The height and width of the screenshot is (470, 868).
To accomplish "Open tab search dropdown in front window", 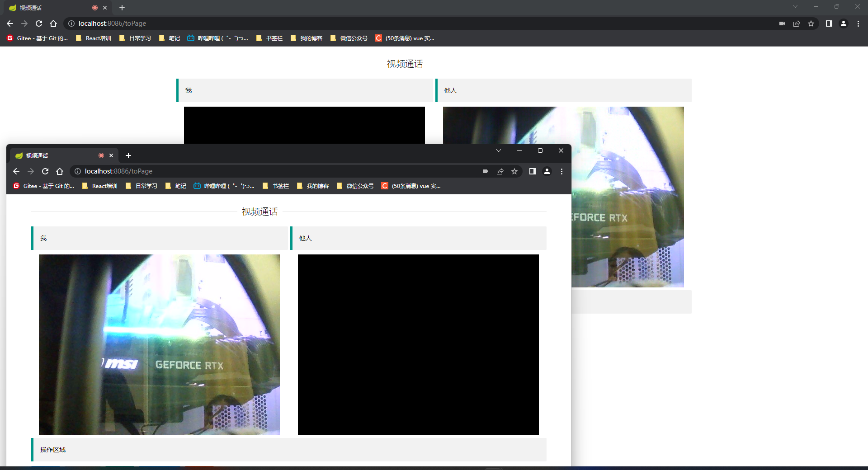I will 499,150.
